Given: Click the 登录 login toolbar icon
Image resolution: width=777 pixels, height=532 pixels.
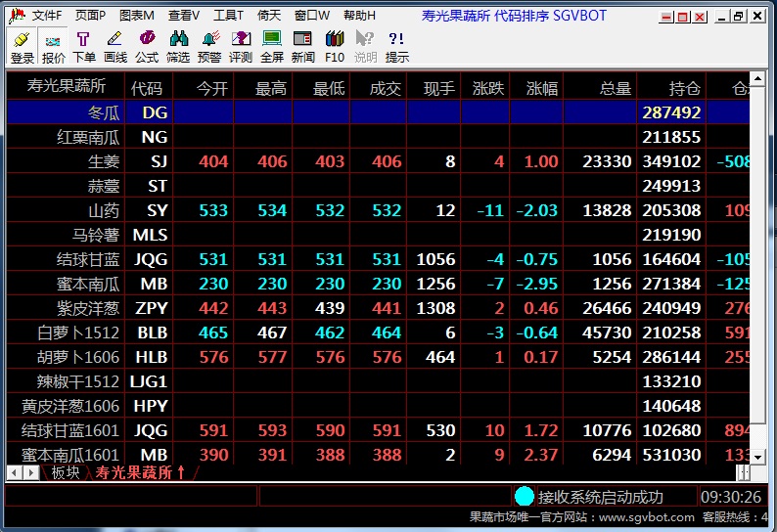Looking at the screenshot, I should click(23, 46).
